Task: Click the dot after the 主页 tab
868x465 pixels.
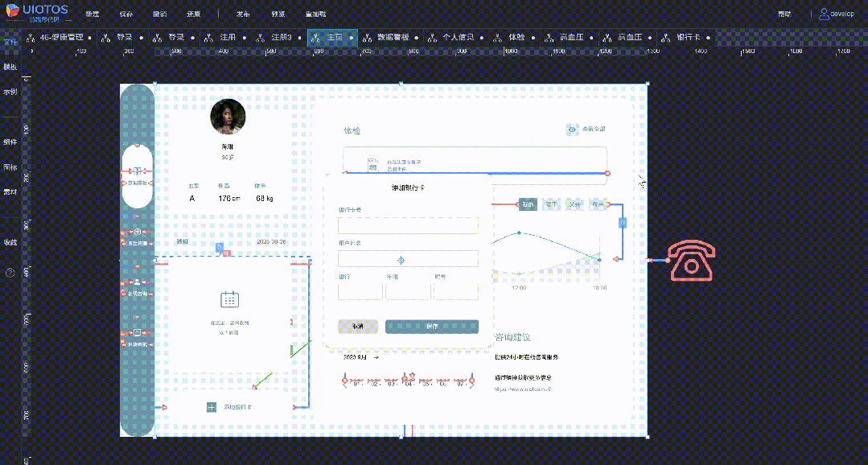Action: (351, 38)
